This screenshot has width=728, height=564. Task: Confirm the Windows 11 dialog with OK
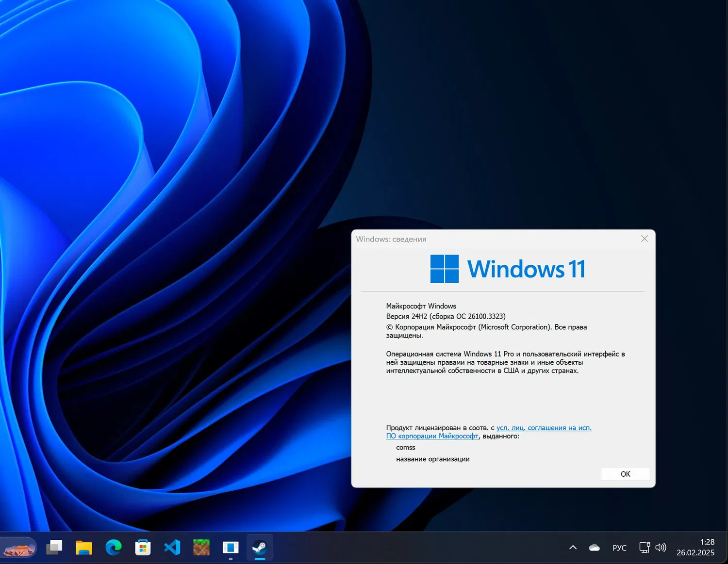(625, 474)
